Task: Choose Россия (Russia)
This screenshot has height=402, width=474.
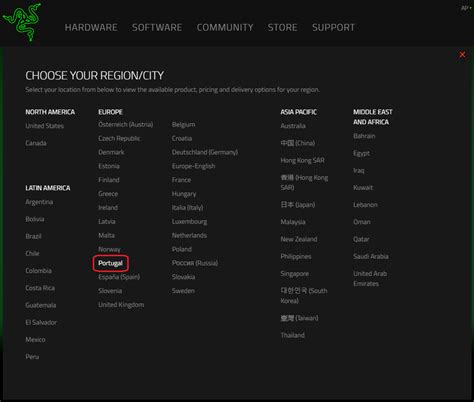Action: tap(195, 263)
